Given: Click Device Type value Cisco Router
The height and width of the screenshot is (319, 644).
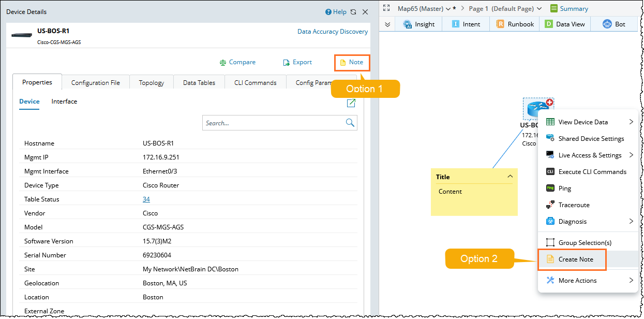Looking at the screenshot, I should [161, 185].
